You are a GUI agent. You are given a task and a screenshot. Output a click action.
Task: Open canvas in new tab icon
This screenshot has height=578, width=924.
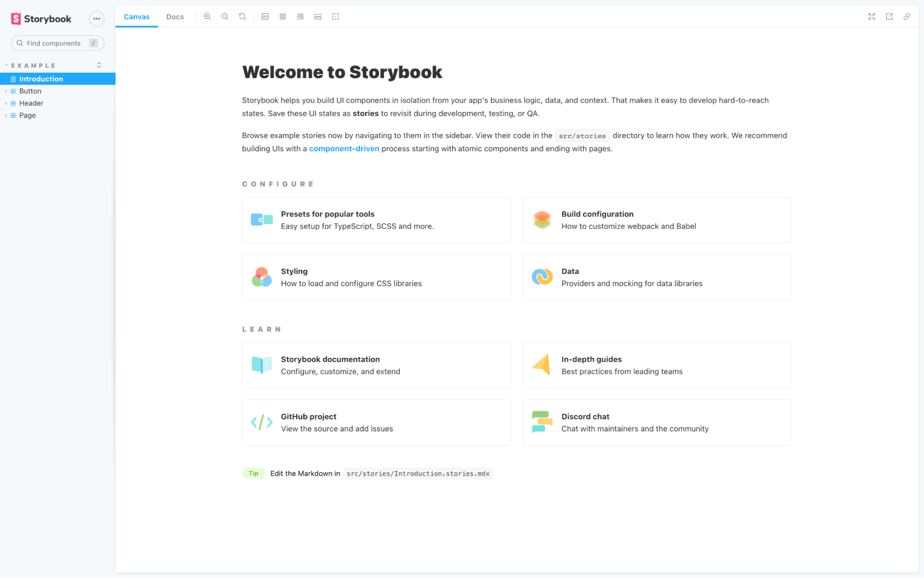click(x=889, y=17)
